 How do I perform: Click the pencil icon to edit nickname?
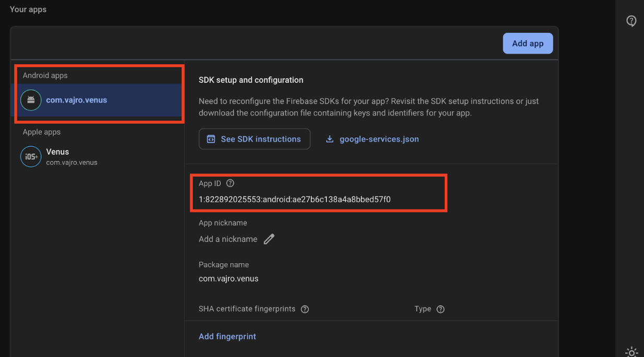tap(269, 239)
